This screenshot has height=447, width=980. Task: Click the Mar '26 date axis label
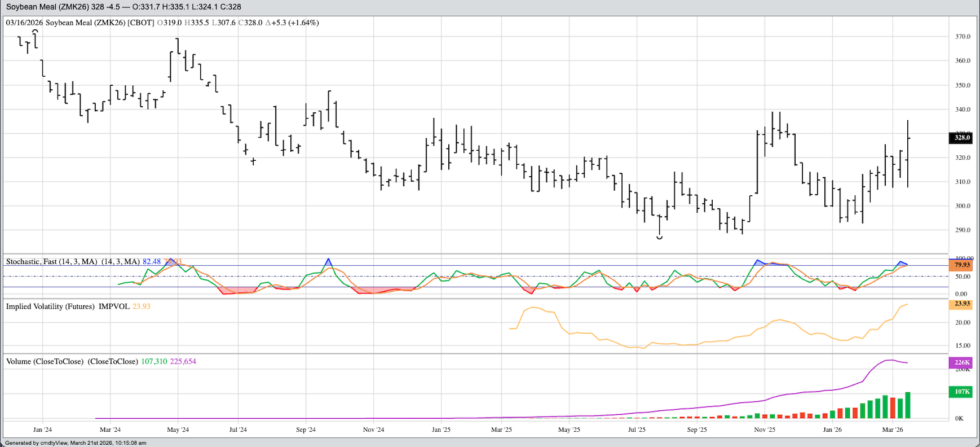[x=893, y=430]
